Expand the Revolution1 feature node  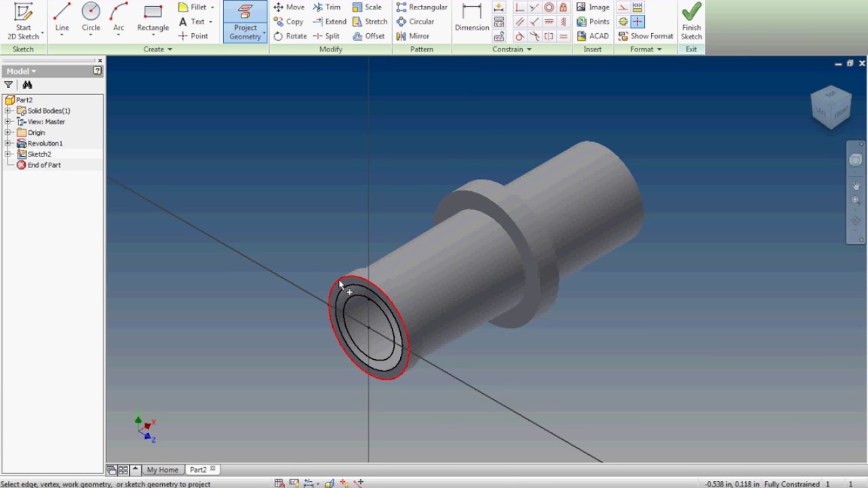[8, 143]
